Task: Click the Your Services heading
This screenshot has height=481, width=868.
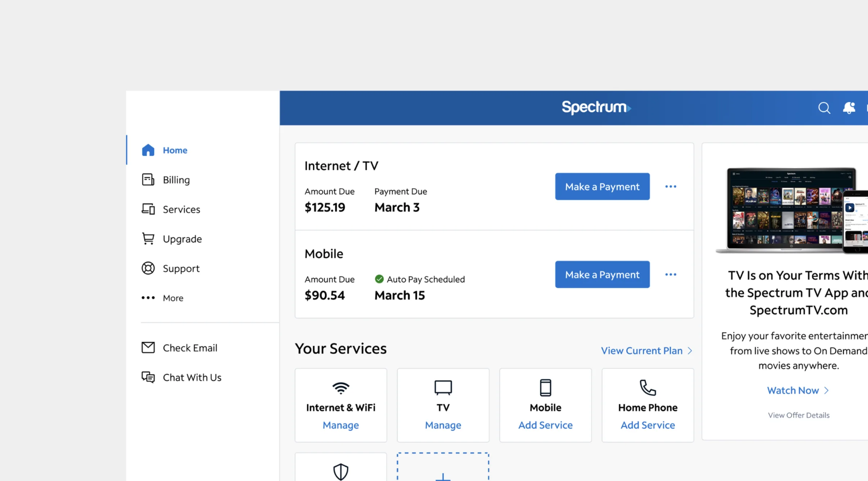Action: click(x=341, y=349)
